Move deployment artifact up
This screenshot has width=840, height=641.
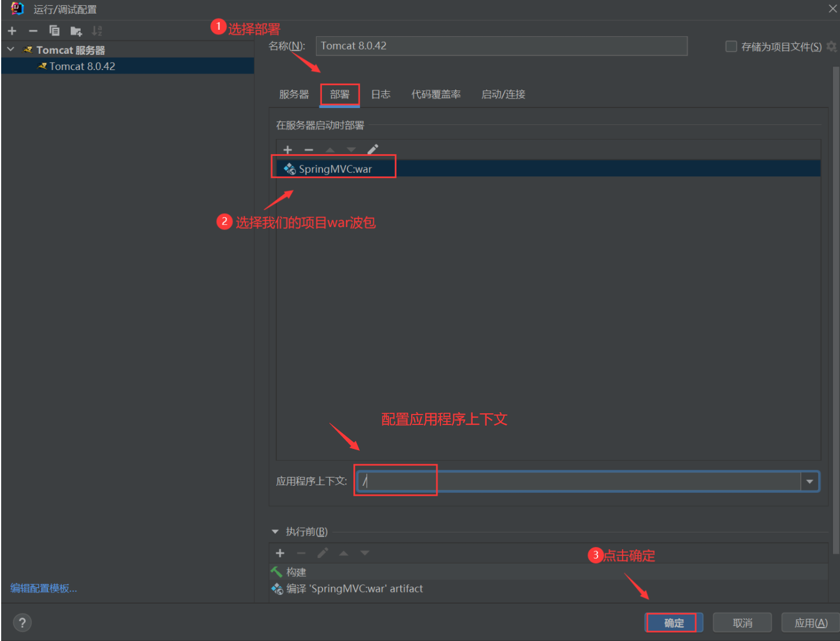pyautogui.click(x=330, y=150)
